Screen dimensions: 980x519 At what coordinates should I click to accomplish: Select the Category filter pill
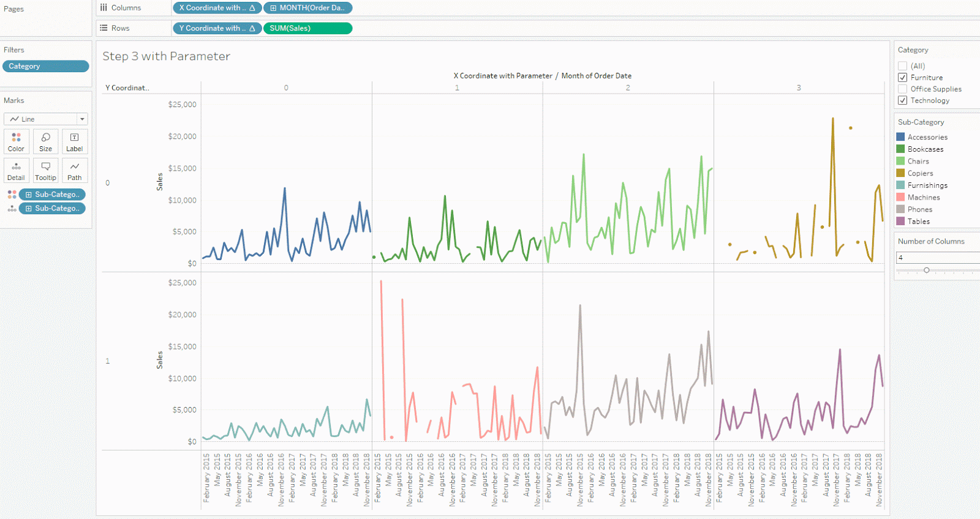pos(46,66)
